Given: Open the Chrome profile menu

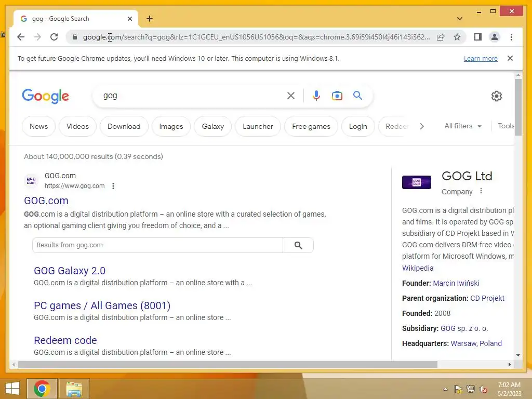Looking at the screenshot, I should pos(495,37).
